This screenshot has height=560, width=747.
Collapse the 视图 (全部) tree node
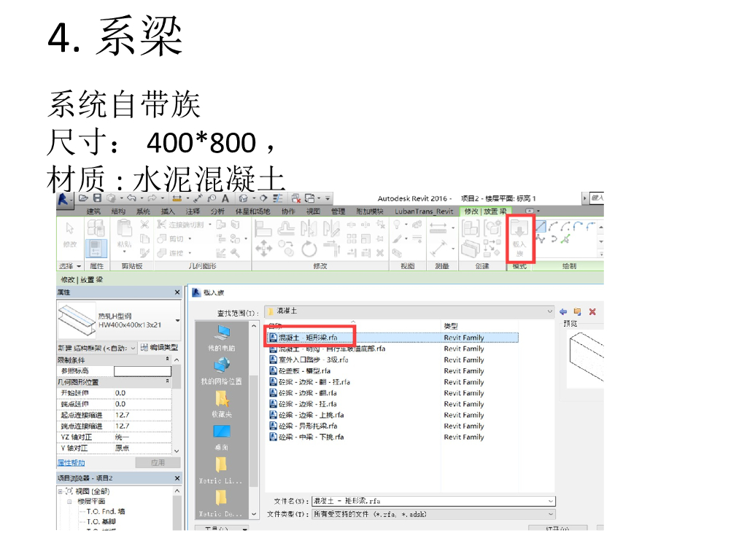[x=61, y=491]
